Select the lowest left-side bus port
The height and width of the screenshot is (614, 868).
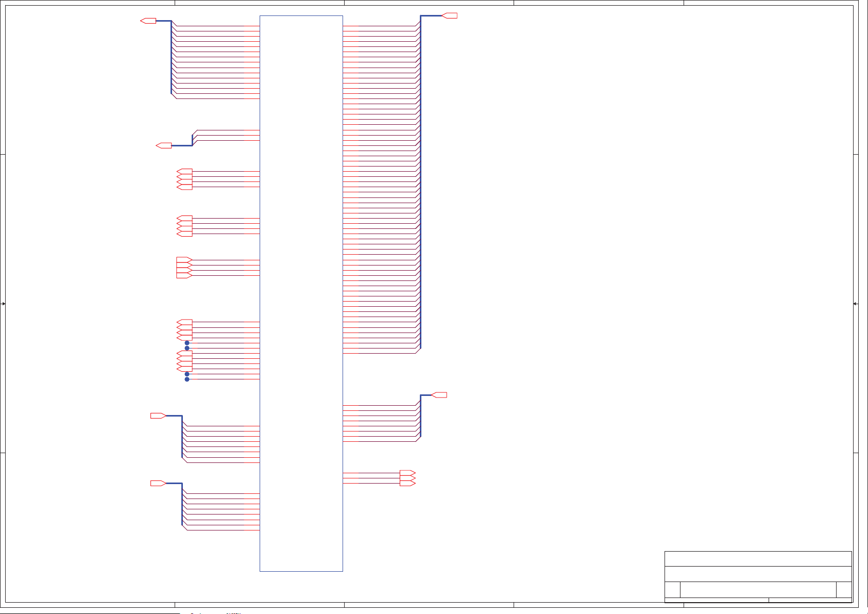click(158, 483)
